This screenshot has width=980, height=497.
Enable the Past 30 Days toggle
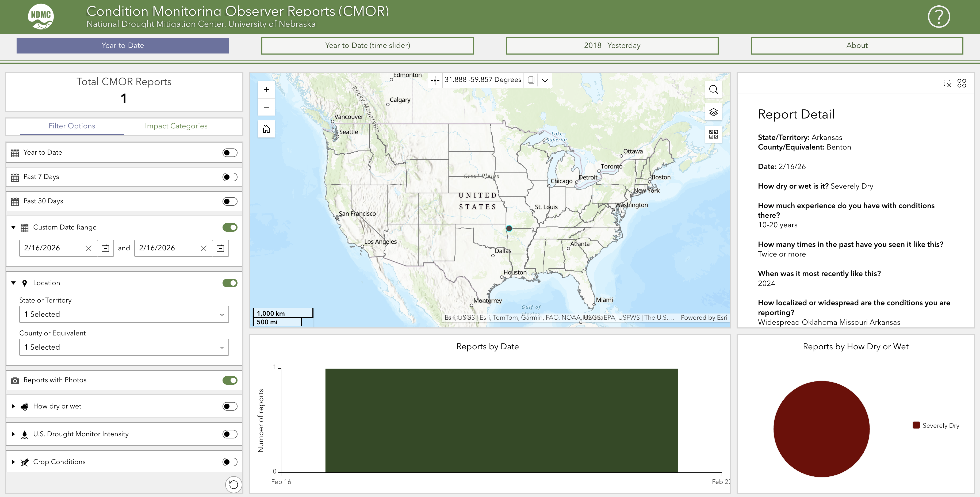pos(230,201)
